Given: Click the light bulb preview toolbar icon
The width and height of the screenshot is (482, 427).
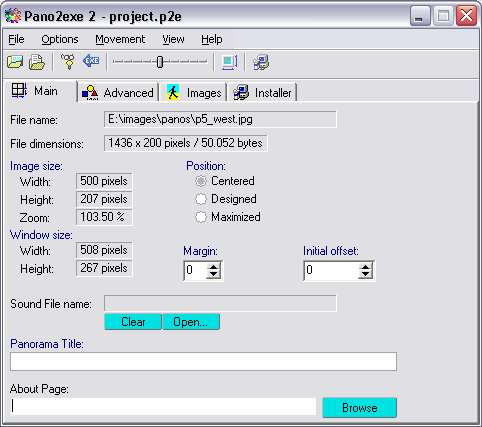Looking at the screenshot, I should point(68,62).
